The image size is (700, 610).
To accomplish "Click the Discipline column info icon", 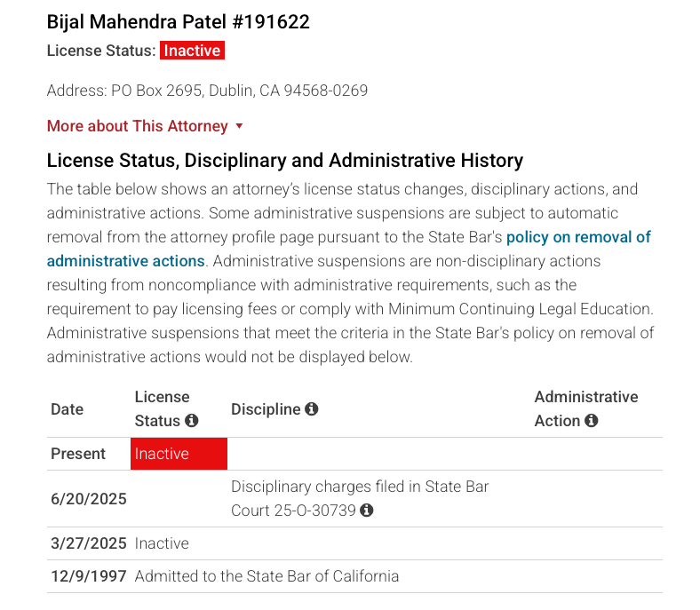I will [312, 409].
